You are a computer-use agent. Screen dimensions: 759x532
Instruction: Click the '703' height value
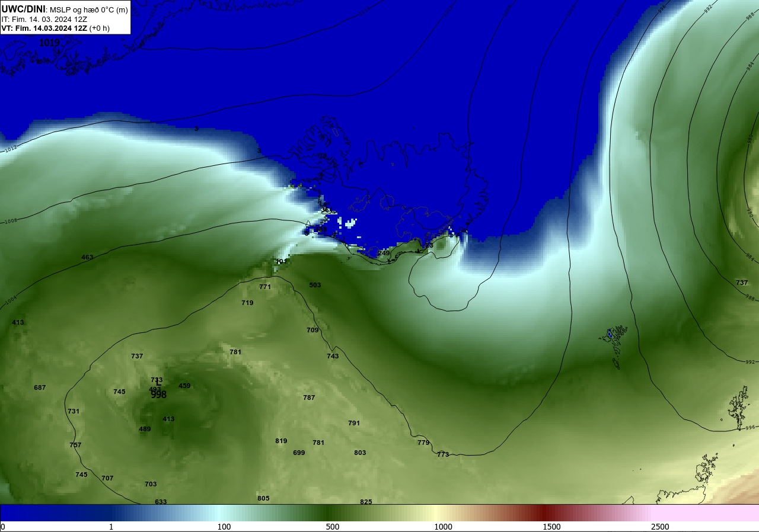tap(151, 484)
